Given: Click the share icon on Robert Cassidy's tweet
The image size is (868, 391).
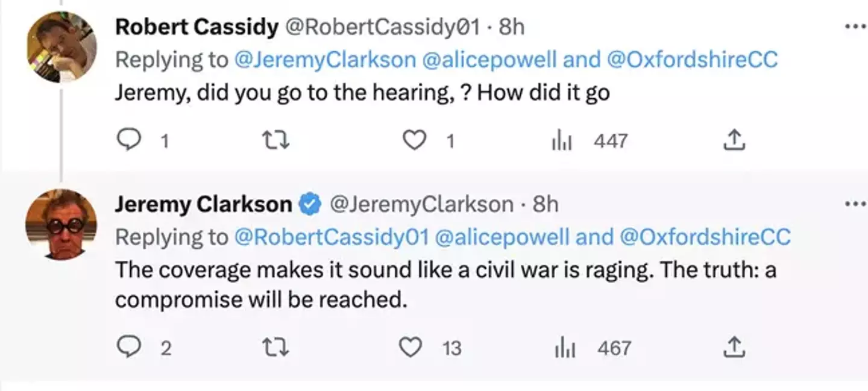Looking at the screenshot, I should (733, 139).
